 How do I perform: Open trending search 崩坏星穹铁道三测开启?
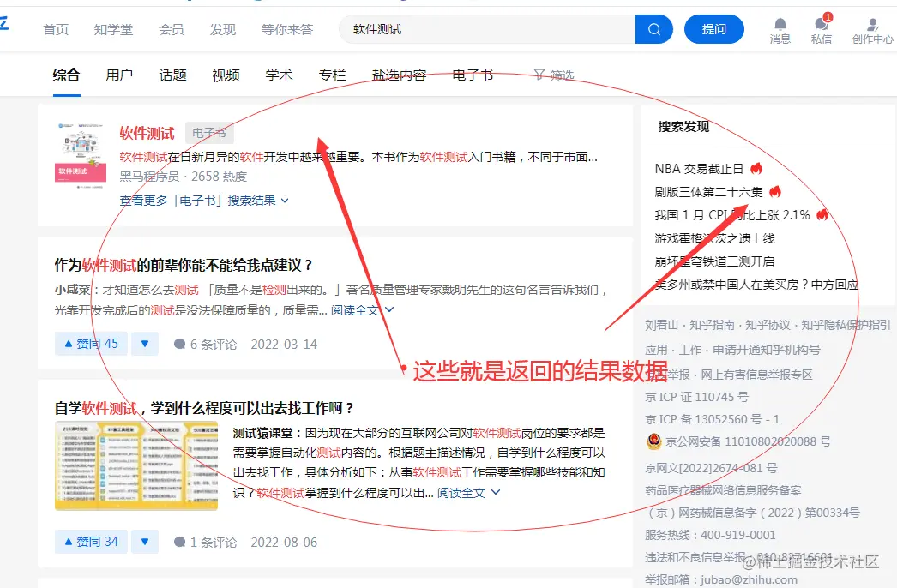pyautogui.click(x=714, y=261)
